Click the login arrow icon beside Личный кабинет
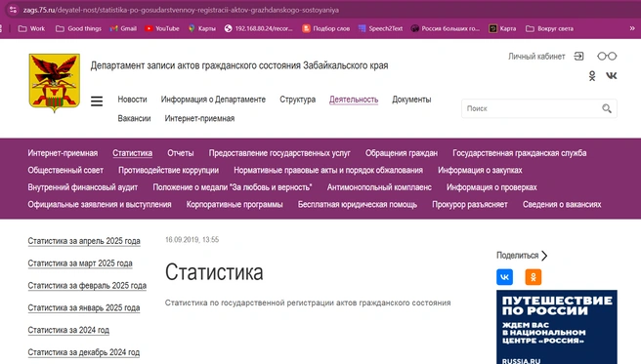The image size is (641, 364). pos(578,57)
